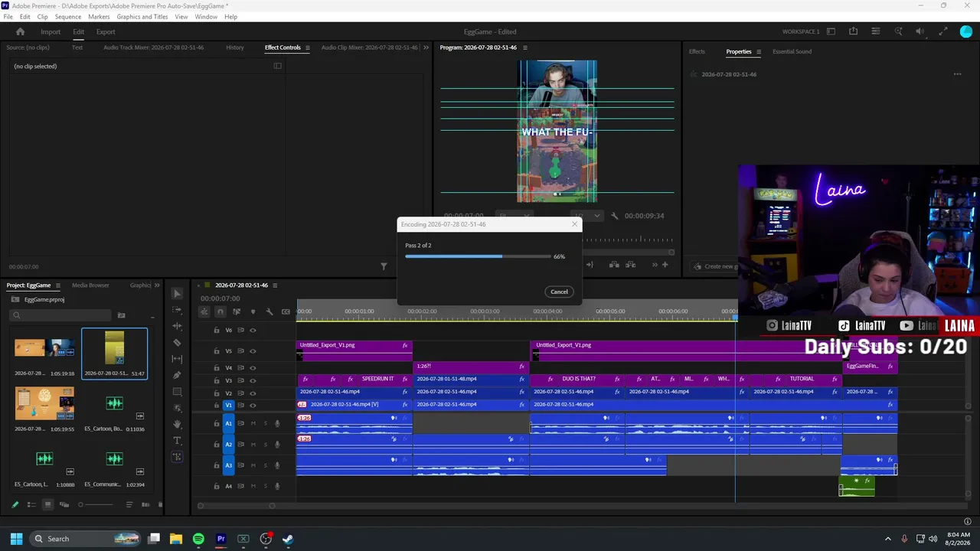
Task: Click the Project panel thumbnail zoom slider
Action: [x=96, y=504]
